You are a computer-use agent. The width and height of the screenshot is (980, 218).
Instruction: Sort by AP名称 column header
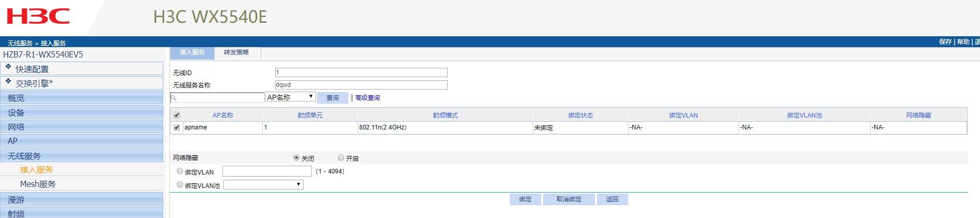pyautogui.click(x=223, y=115)
